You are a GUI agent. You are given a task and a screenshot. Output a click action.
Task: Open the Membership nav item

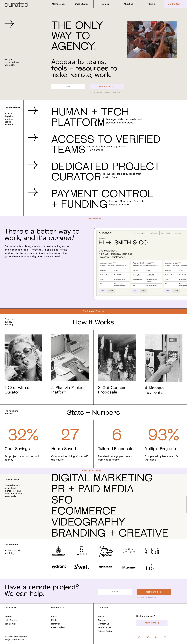click(x=58, y=4)
